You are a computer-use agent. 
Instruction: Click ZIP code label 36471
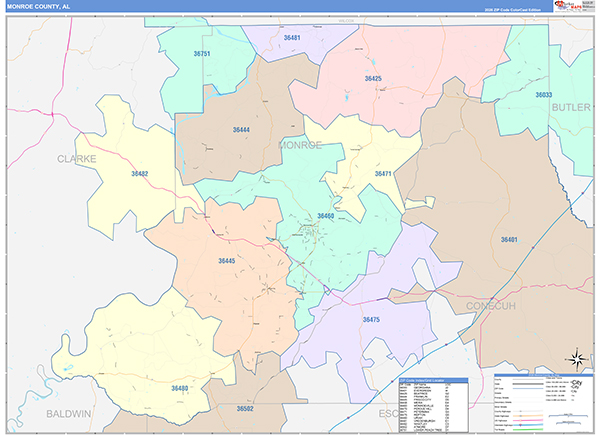point(383,174)
